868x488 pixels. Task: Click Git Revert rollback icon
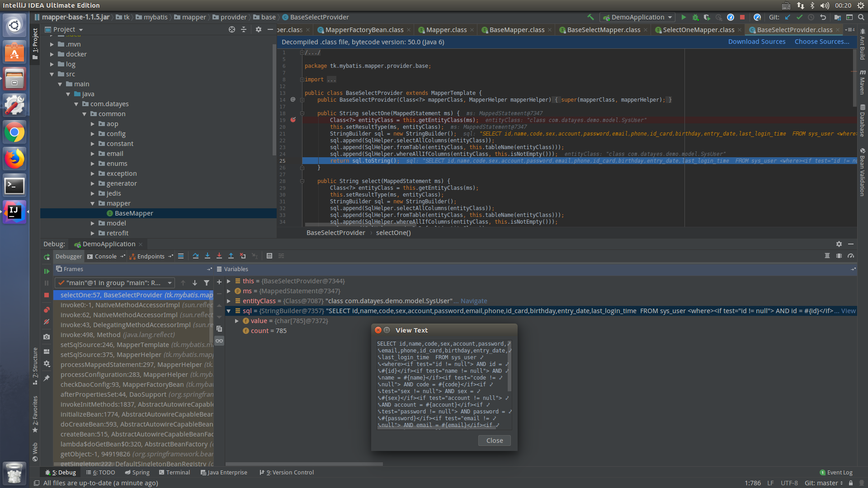click(823, 17)
